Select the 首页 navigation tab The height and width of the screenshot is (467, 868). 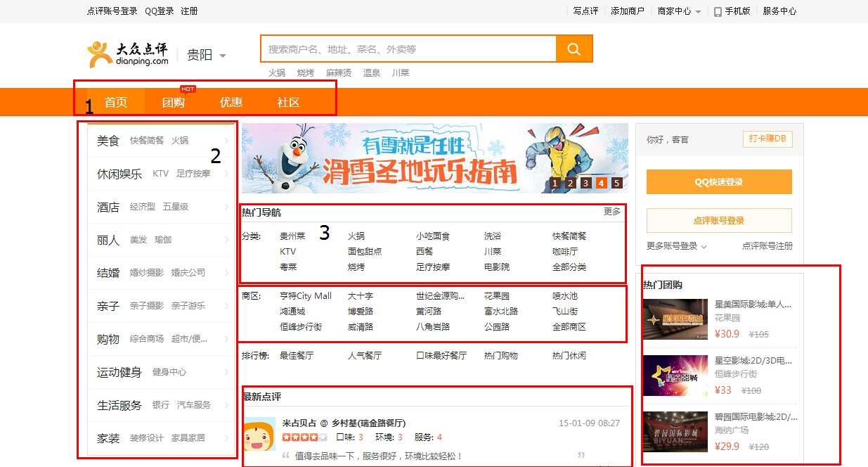coord(116,102)
